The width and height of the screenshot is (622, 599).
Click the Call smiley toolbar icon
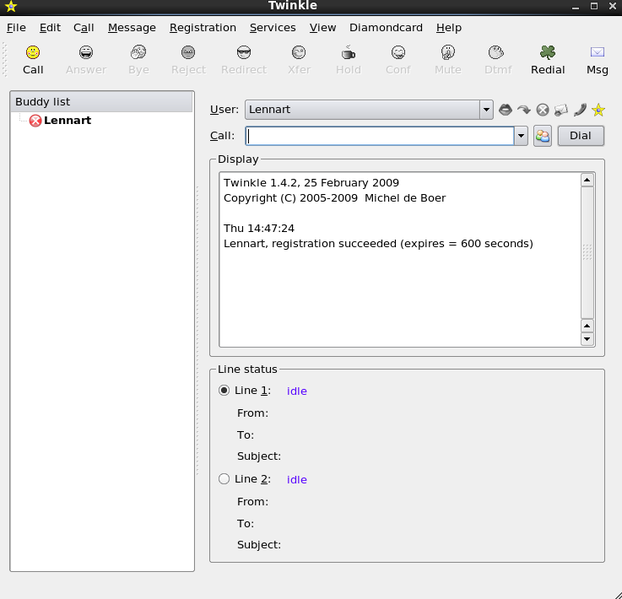tap(33, 59)
